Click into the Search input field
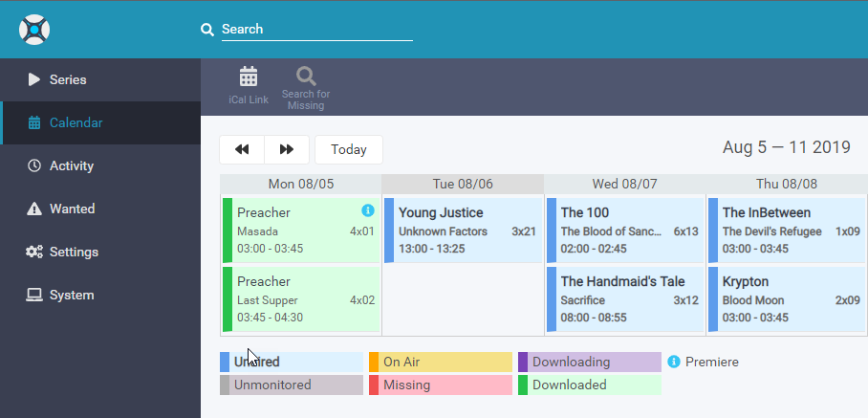This screenshot has height=418, width=868. 315,30
